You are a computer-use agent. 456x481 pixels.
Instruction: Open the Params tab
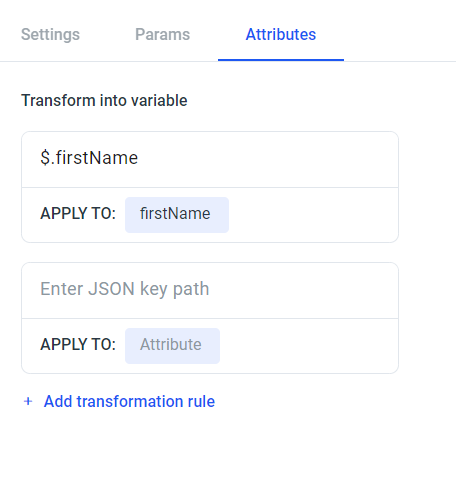coord(163,34)
